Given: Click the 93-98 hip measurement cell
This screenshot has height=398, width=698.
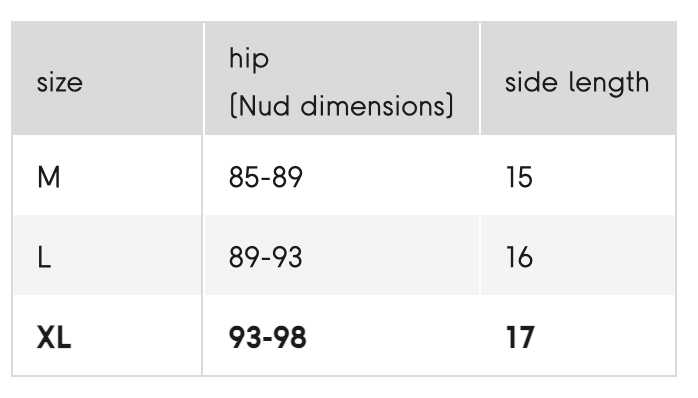Looking at the screenshot, I should point(342,336).
